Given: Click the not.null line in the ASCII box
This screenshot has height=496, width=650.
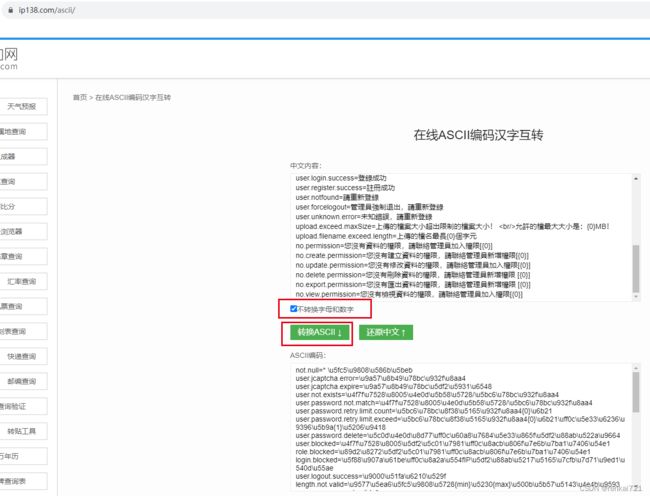Looking at the screenshot, I should click(354, 370).
